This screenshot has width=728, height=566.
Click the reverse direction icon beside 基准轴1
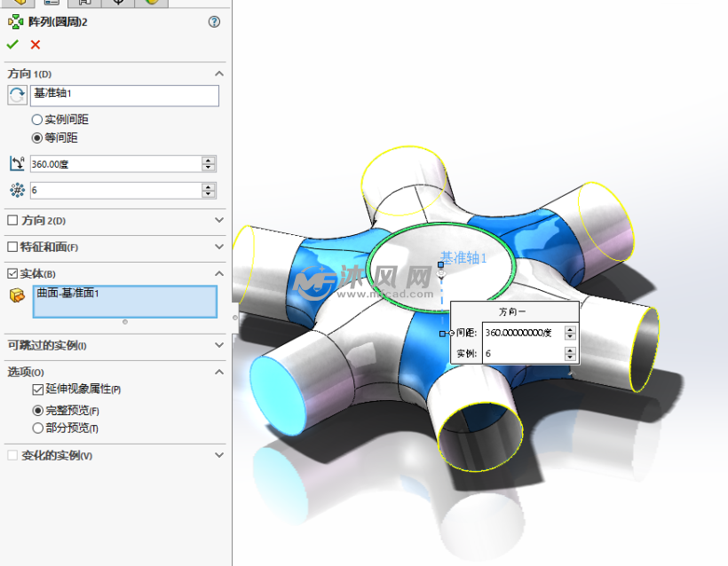tap(17, 96)
